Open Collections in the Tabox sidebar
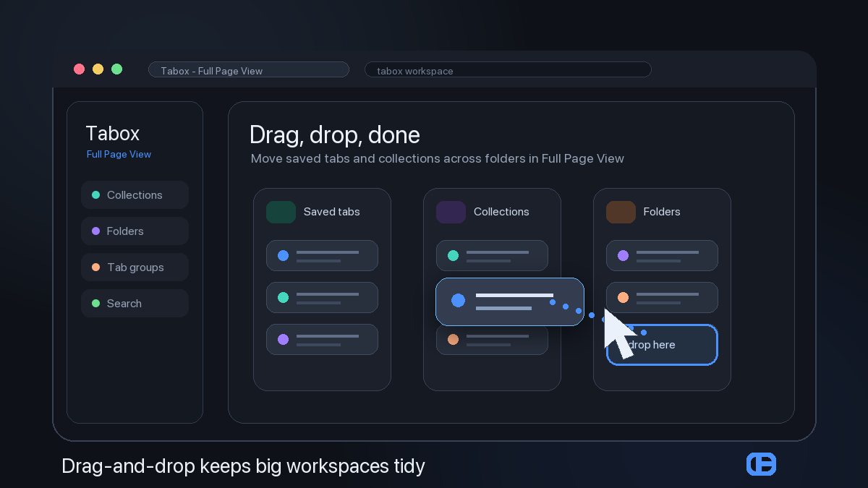The width and height of the screenshot is (868, 488). [x=135, y=195]
